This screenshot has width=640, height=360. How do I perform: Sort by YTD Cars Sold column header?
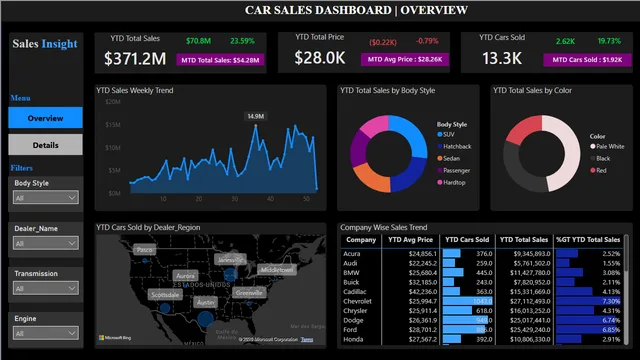[x=467, y=240]
